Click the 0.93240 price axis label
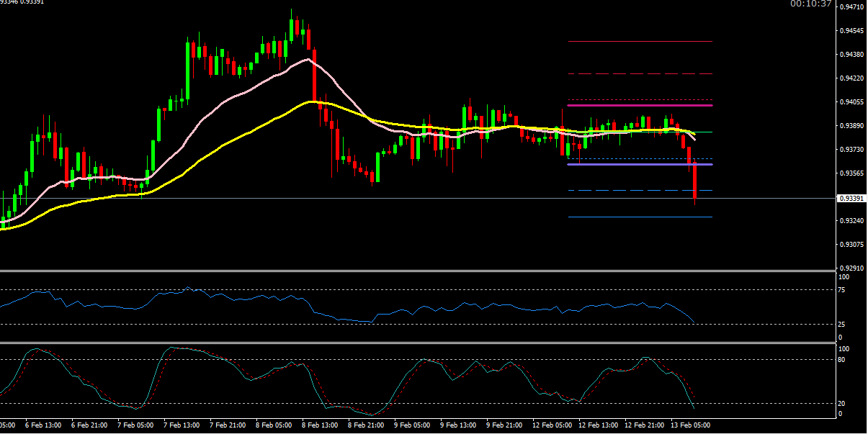Viewport: 868px width, 434px height. 854,221
